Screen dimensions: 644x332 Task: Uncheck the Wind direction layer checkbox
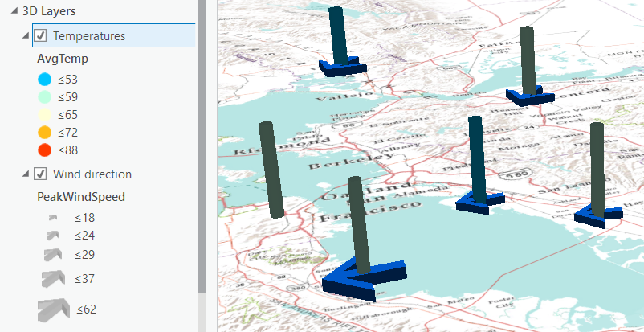(x=40, y=174)
